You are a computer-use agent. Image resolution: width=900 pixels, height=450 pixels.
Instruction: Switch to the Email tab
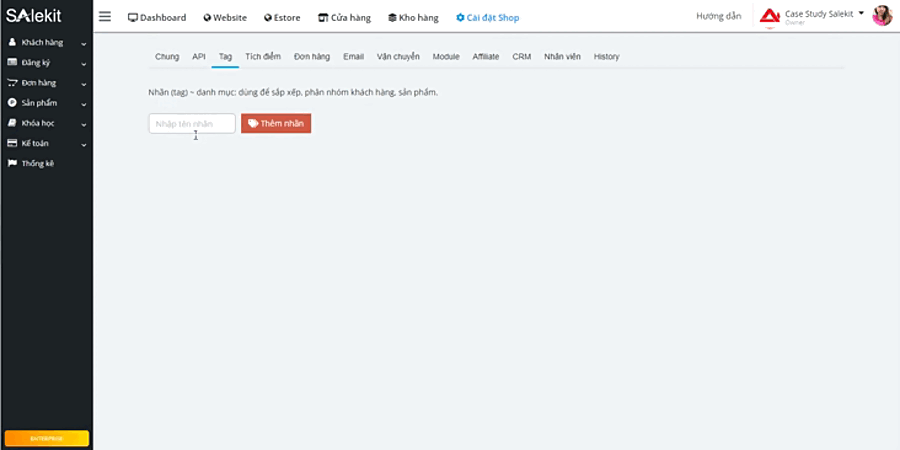pos(354,56)
